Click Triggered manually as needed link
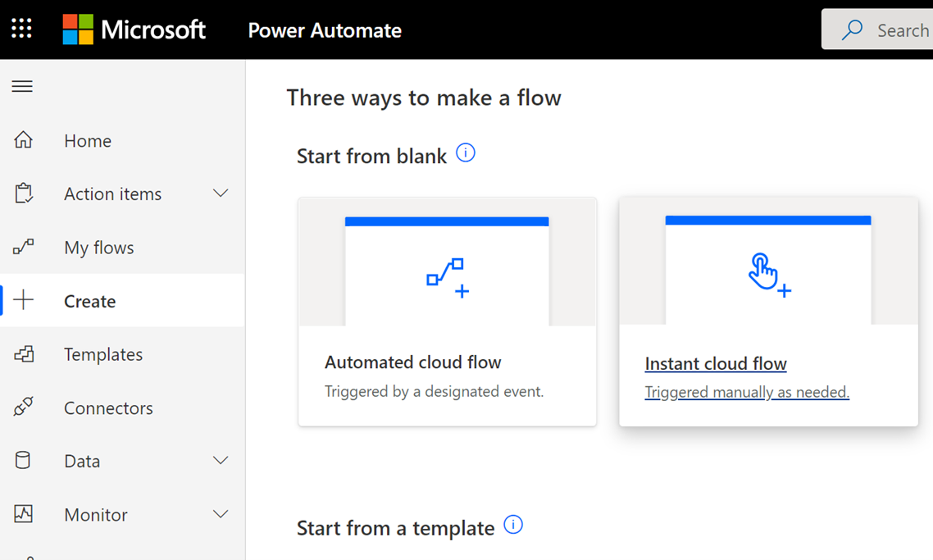This screenshot has width=933, height=560. coord(746,392)
